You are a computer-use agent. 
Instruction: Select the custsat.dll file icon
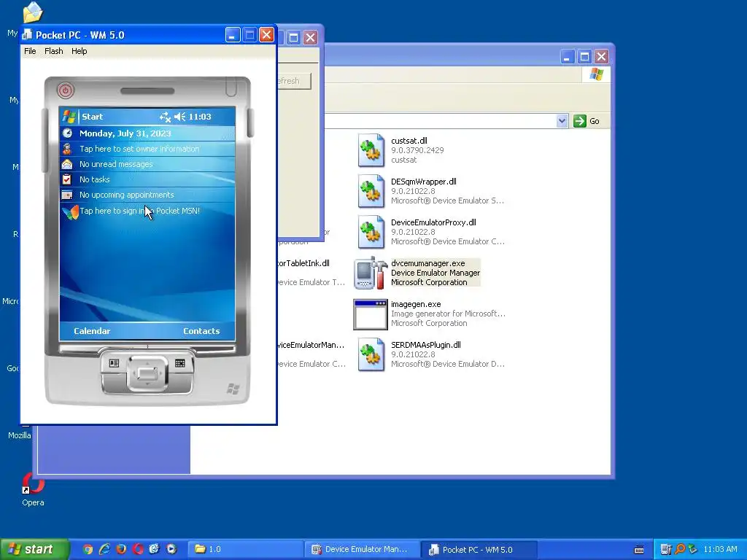coord(371,150)
